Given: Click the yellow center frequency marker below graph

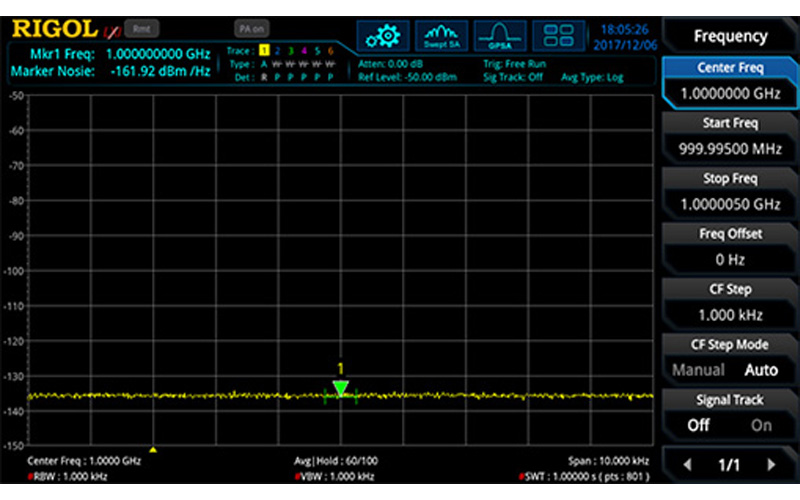Looking at the screenshot, I should [x=152, y=450].
